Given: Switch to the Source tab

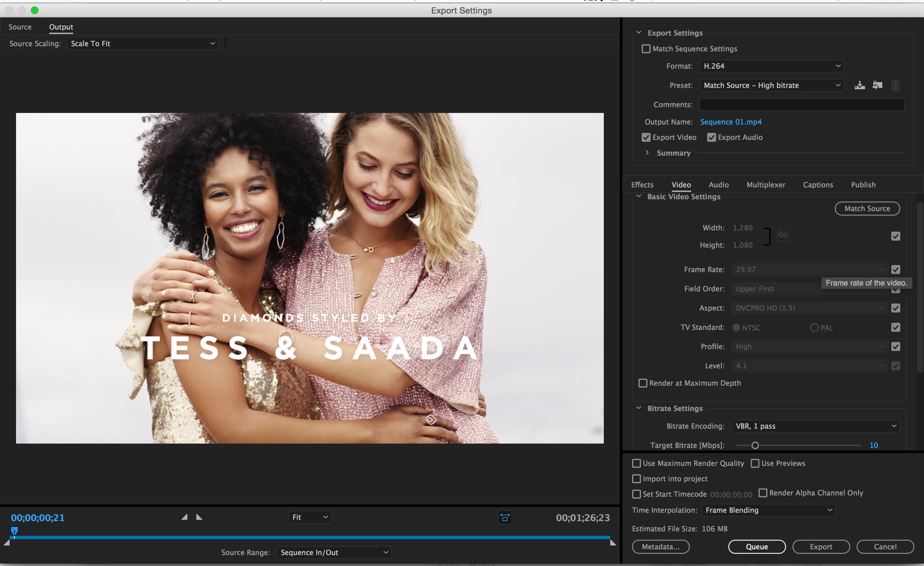Looking at the screenshot, I should point(20,27).
